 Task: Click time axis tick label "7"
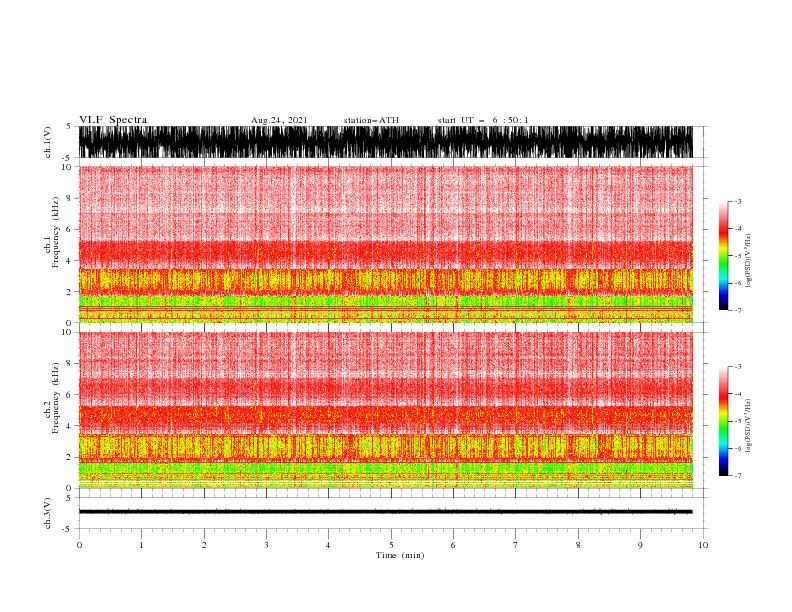click(516, 545)
